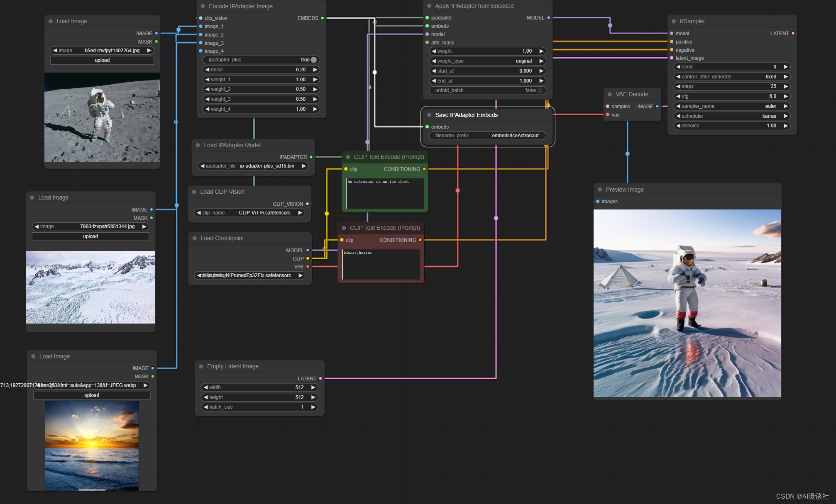Click upload button under astronaut image
836x504 pixels.
point(102,60)
